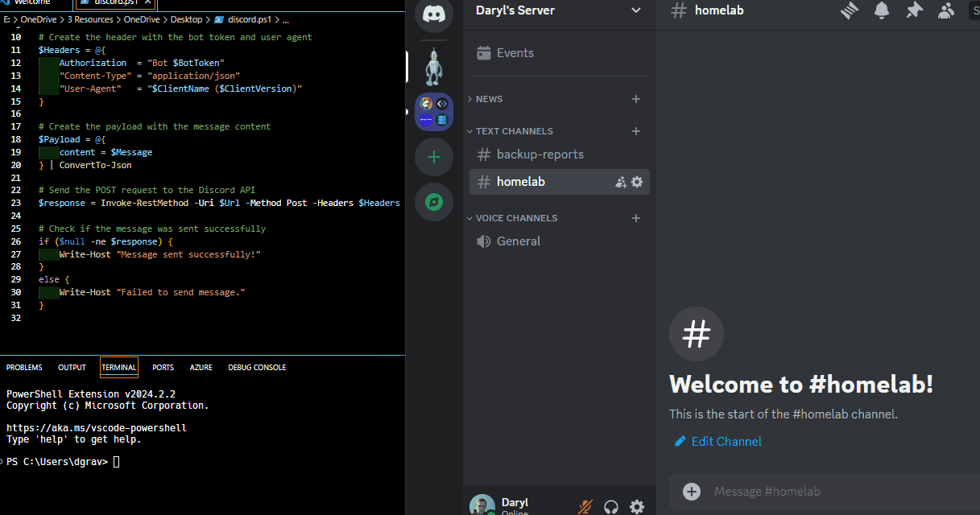Collapse the VOICE CHANNELS category
The height and width of the screenshot is (515, 980).
click(516, 218)
